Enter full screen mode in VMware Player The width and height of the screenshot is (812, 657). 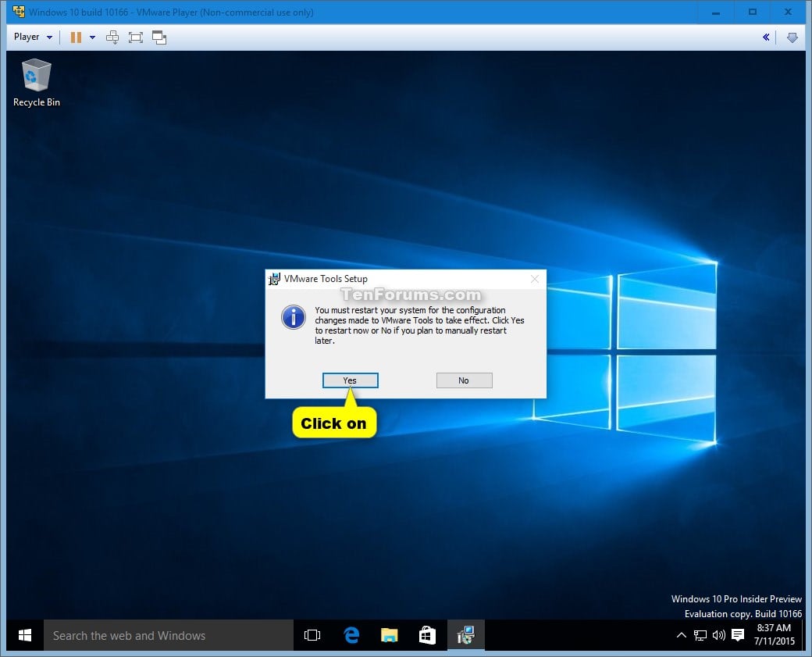click(136, 37)
